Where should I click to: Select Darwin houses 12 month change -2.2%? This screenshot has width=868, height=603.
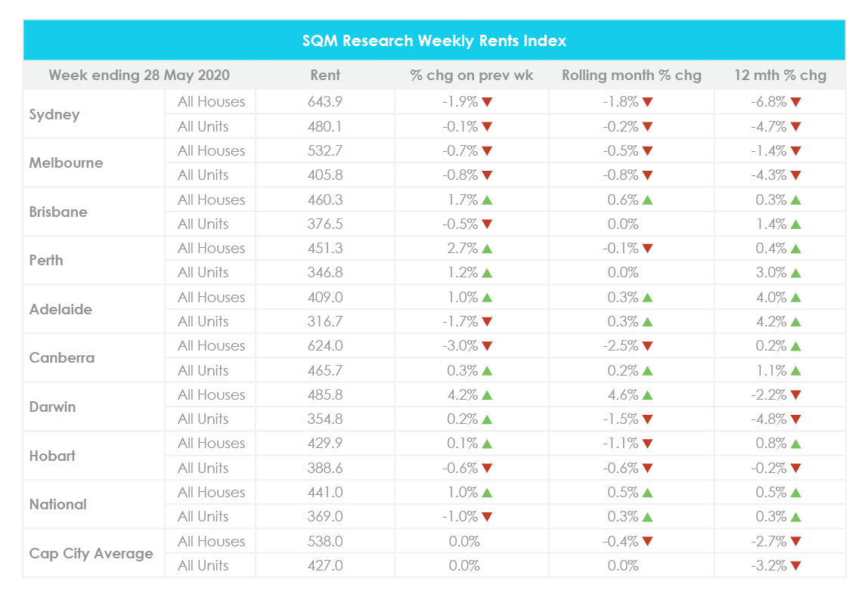[x=769, y=395]
